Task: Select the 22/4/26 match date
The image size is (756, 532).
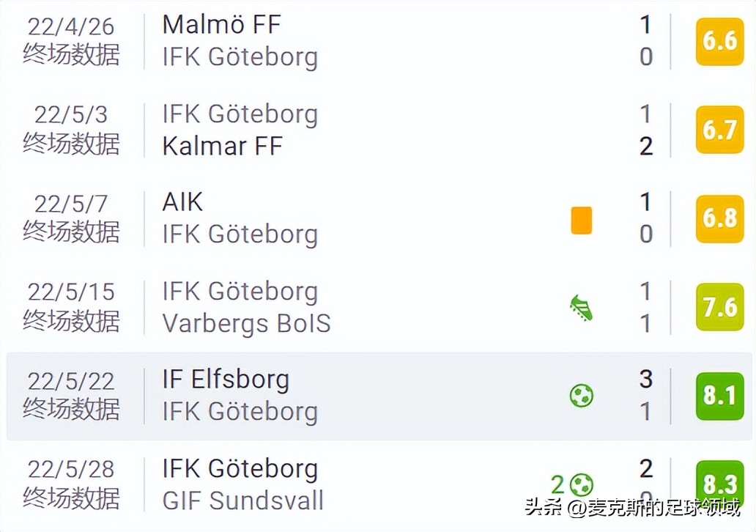Action: [x=71, y=26]
